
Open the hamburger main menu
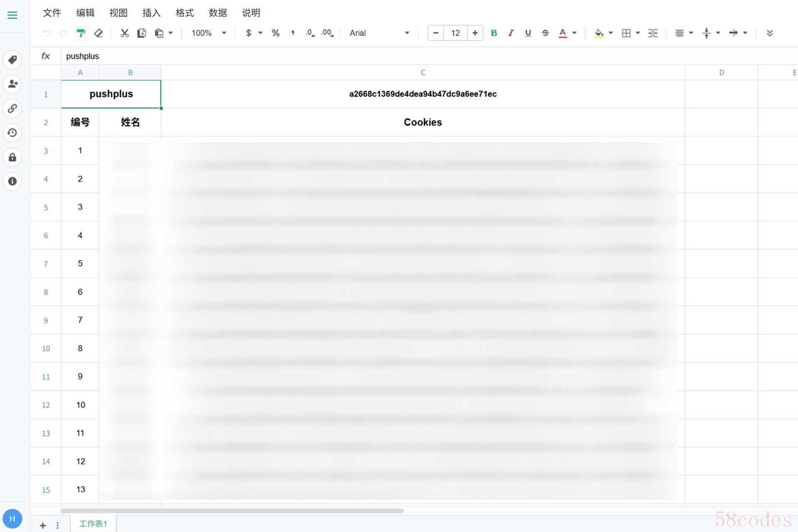tap(12, 15)
